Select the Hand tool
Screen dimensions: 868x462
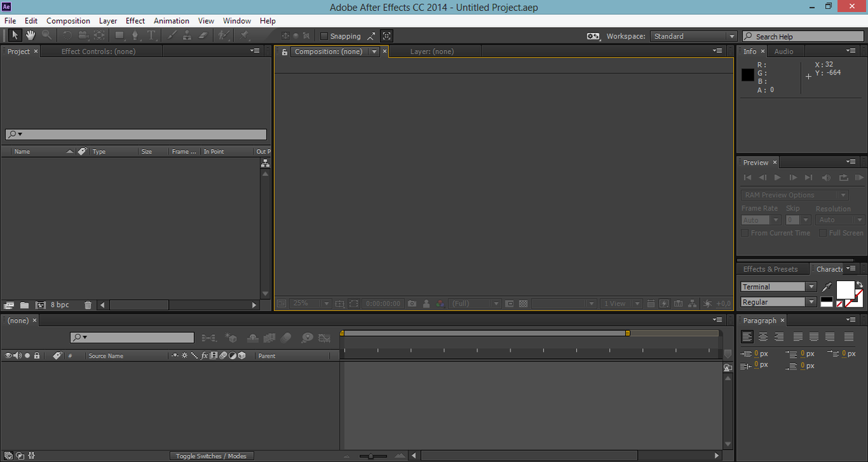(x=31, y=35)
